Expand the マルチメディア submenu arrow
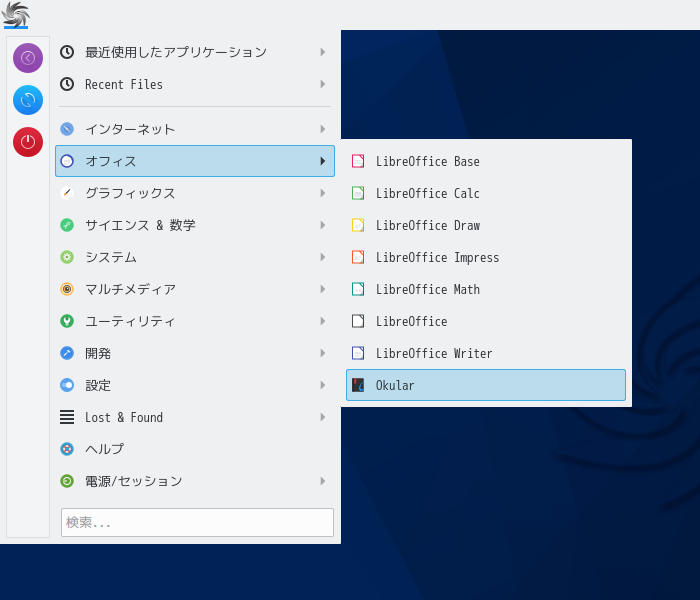 323,289
